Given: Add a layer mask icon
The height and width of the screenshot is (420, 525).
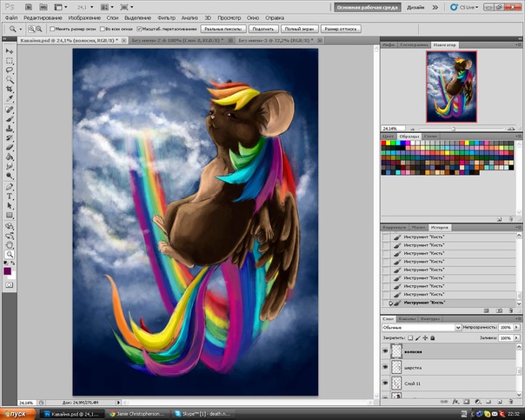Looking at the screenshot, I should (467, 401).
